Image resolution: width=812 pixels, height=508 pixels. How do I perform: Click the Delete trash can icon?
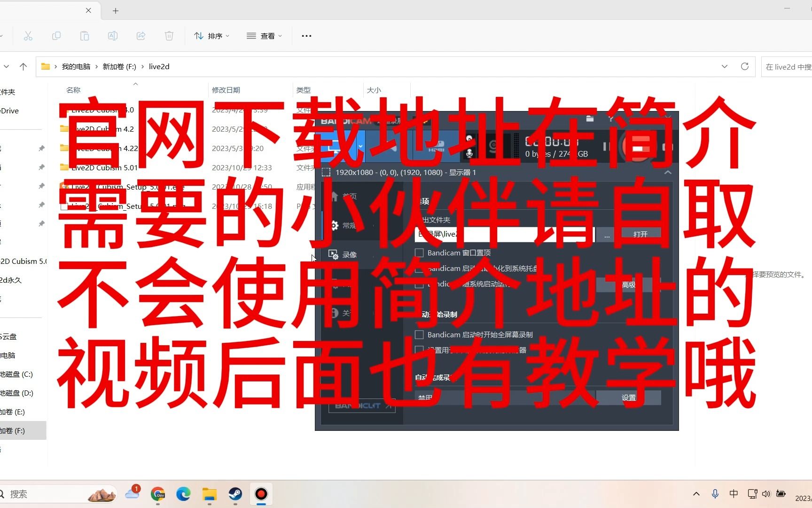coord(169,36)
